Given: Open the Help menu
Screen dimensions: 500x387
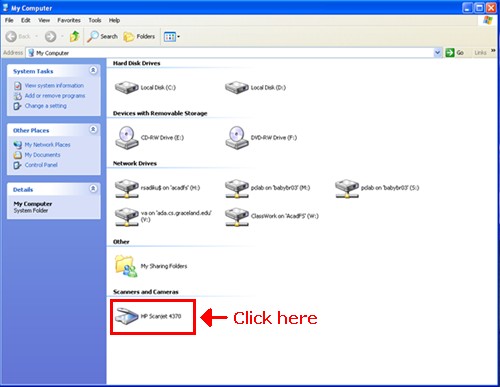Looking at the screenshot, I should coord(114,20).
